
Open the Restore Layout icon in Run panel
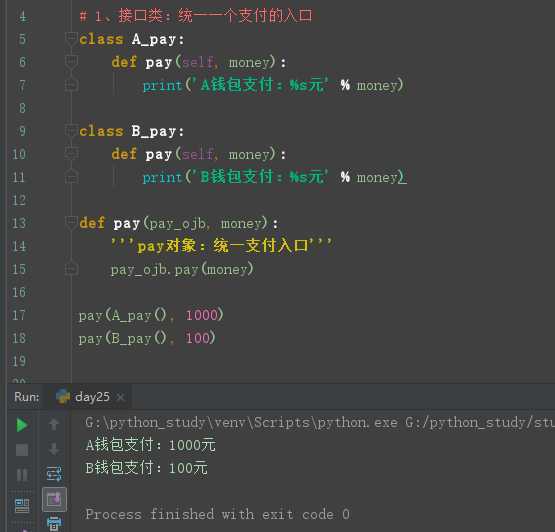tap(22, 505)
